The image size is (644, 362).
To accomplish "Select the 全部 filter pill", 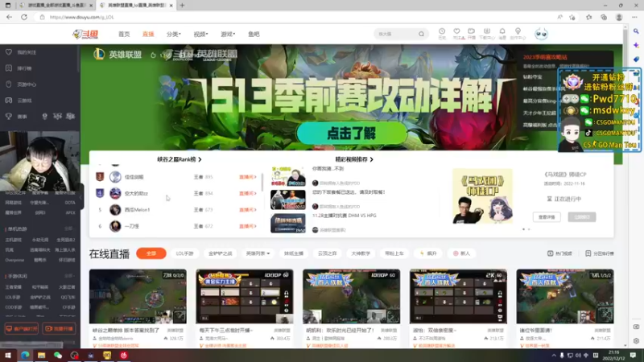I will click(x=151, y=253).
